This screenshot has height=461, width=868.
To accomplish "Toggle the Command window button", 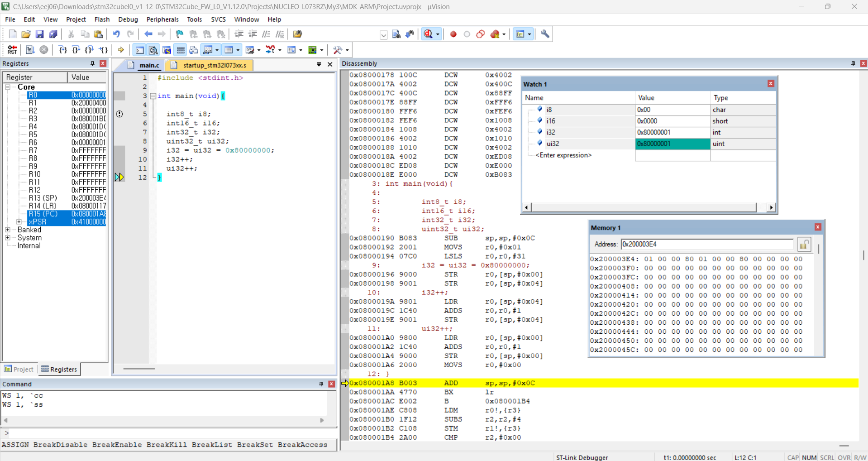I will coord(140,50).
